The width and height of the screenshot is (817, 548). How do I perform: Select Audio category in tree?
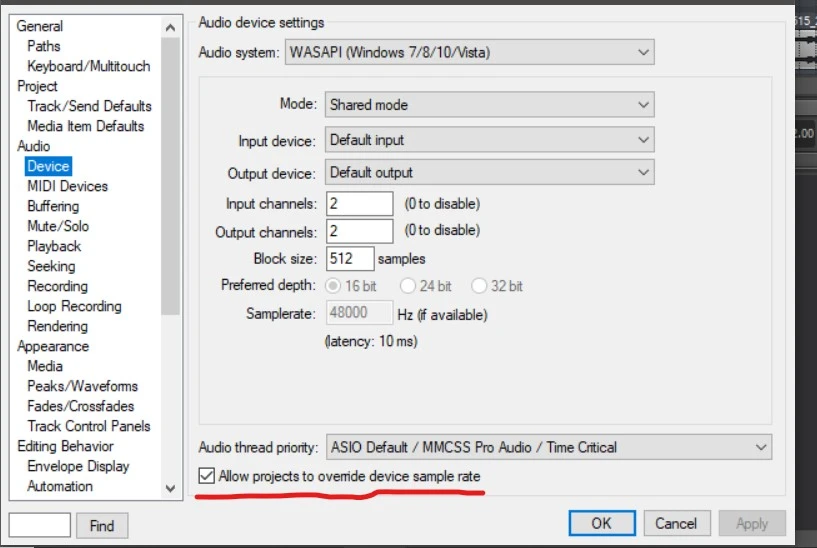(x=33, y=146)
